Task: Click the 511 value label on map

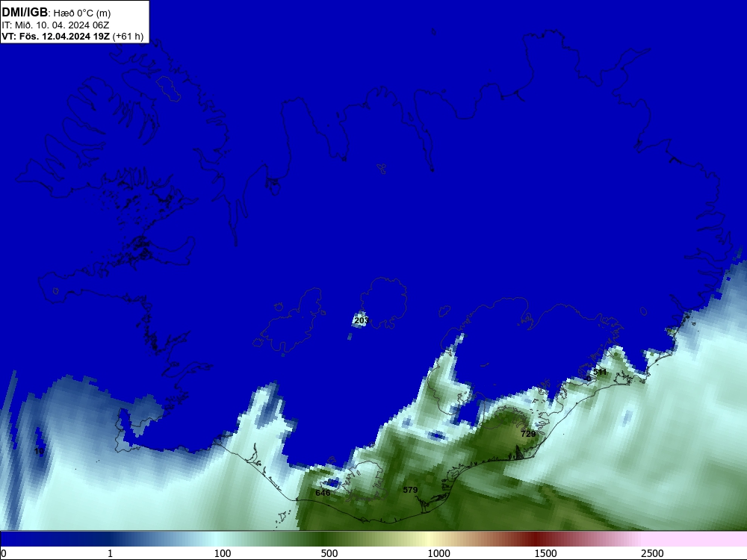Action: coord(600,371)
